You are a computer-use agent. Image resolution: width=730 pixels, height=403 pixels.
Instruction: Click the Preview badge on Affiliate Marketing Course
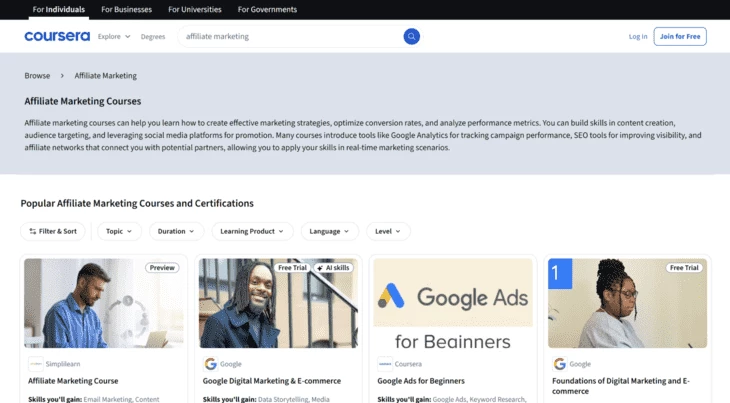(x=162, y=268)
